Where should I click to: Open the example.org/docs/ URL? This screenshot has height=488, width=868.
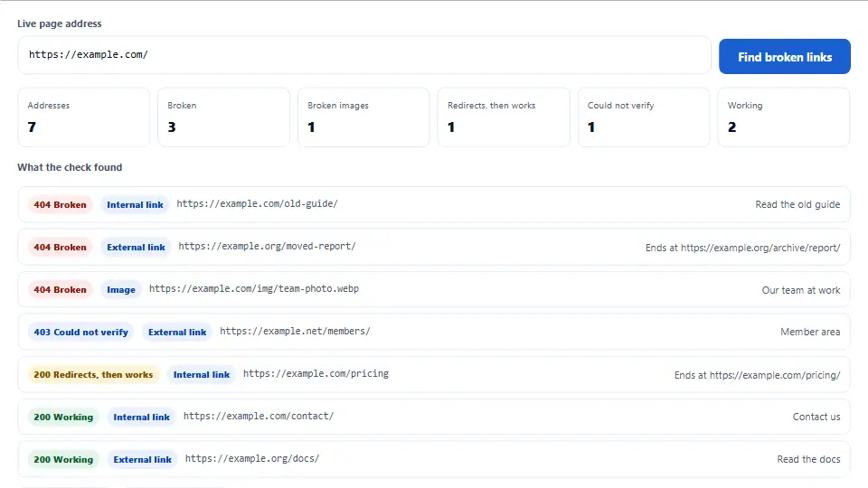click(252, 459)
